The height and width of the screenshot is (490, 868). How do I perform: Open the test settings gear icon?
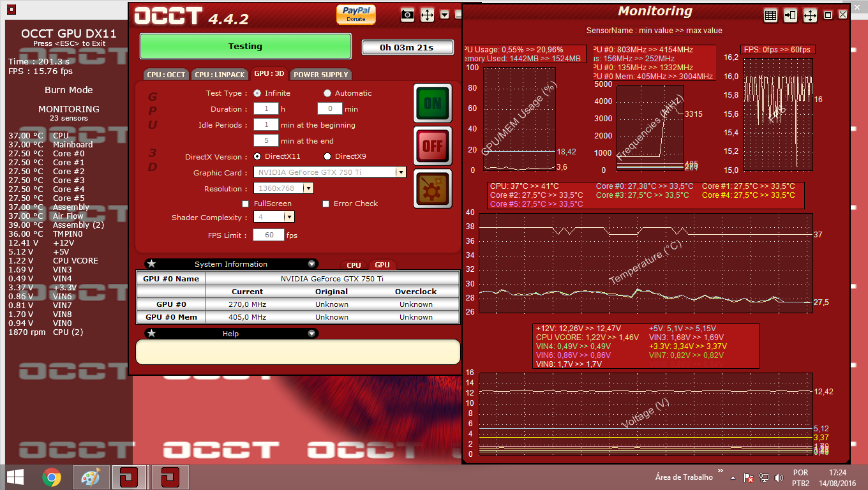click(433, 188)
